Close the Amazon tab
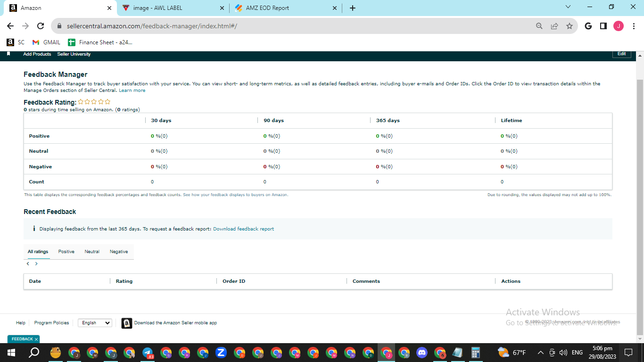Image resolution: width=644 pixels, height=362 pixels. pyautogui.click(x=109, y=8)
